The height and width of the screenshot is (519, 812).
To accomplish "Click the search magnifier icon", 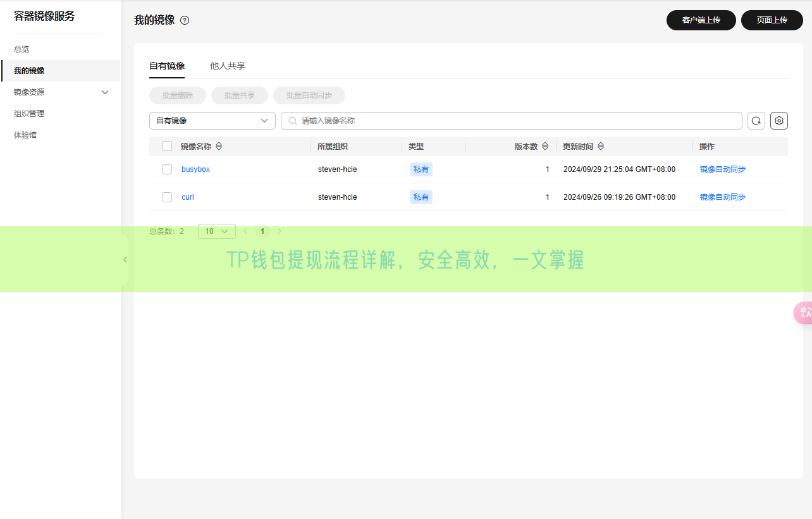I will [293, 121].
